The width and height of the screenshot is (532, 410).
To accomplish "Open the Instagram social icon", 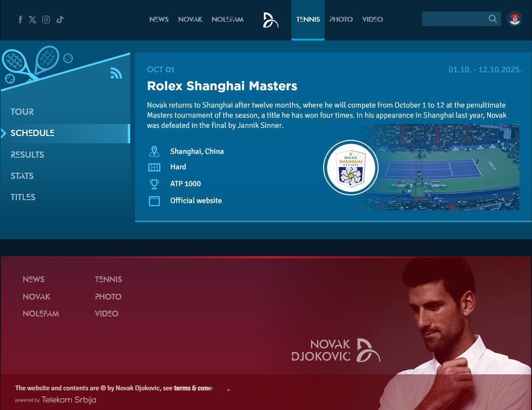I will [46, 19].
